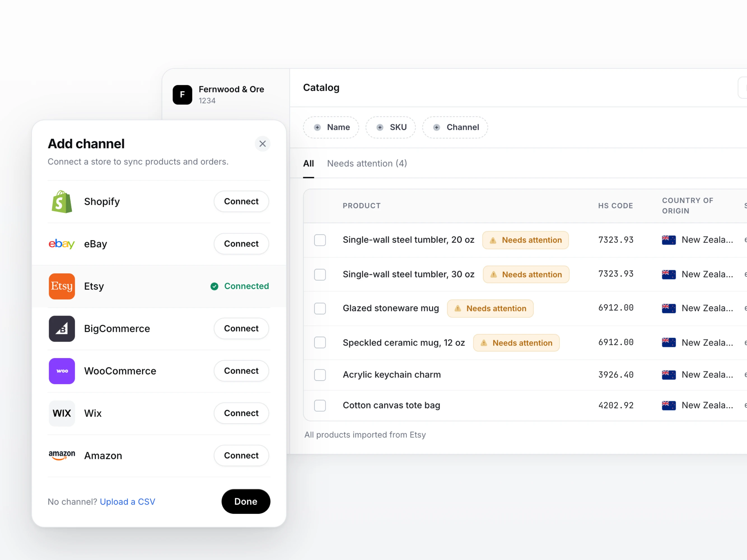This screenshot has height=560, width=747.
Task: Click plus icon in SKU filter
Action: click(x=380, y=127)
